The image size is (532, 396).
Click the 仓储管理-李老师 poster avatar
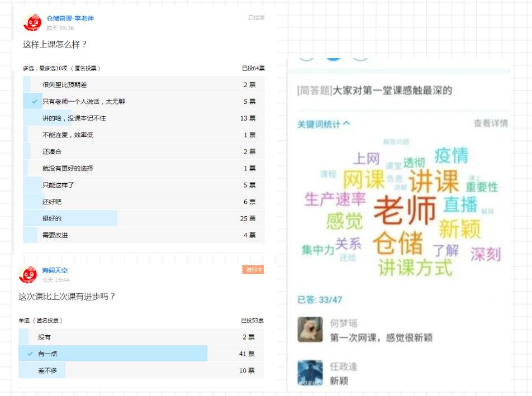tap(32, 22)
